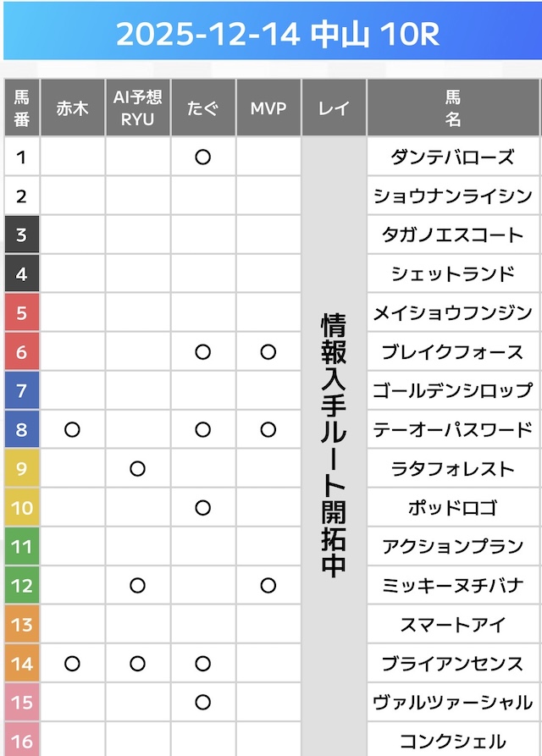This screenshot has width=542, height=756.
Task: Click the MVP circle for ブレイクフォース
Action: coord(268,352)
